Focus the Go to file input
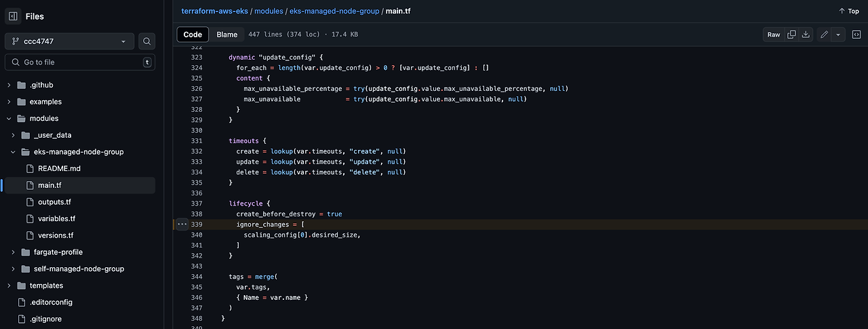 (80, 62)
